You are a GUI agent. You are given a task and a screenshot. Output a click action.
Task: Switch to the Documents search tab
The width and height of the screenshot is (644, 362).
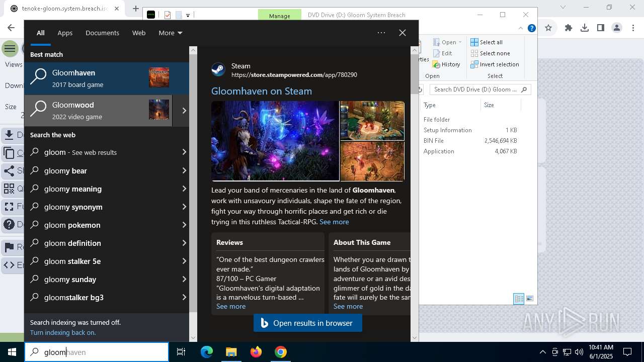point(102,33)
